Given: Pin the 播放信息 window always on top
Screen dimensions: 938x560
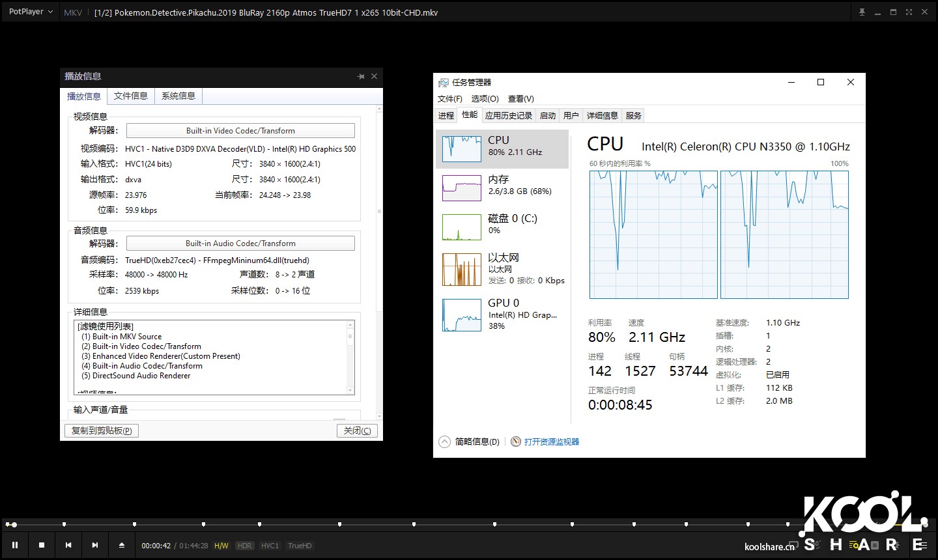Looking at the screenshot, I should point(361,76).
